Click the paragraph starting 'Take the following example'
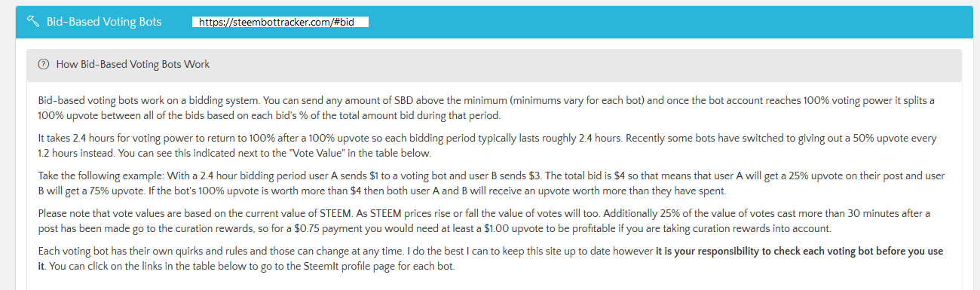 click(492, 183)
